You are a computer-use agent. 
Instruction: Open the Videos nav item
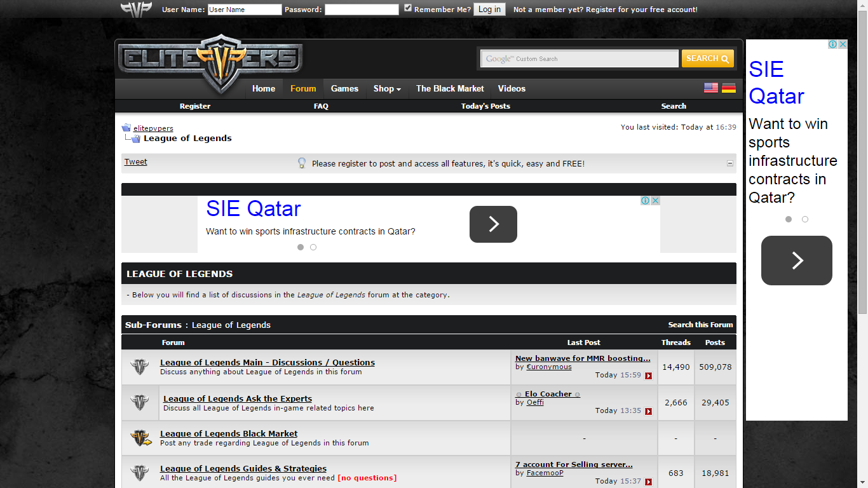(512, 89)
